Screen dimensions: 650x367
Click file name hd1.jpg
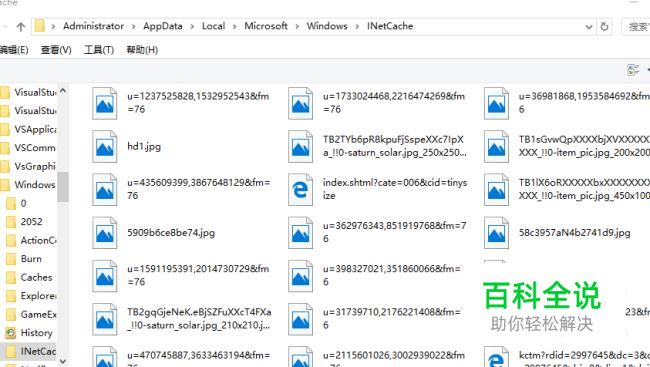tap(144, 146)
